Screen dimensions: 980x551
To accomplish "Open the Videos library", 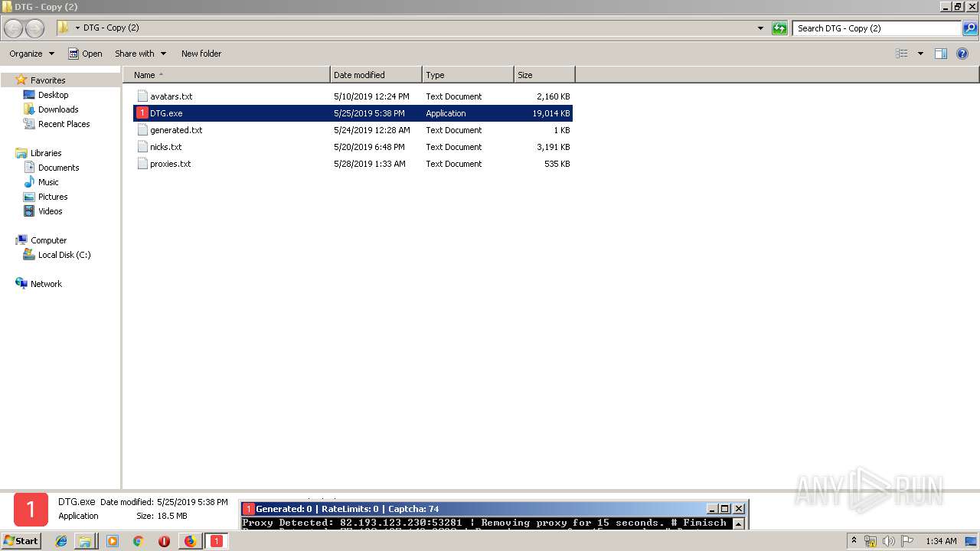I will (50, 211).
